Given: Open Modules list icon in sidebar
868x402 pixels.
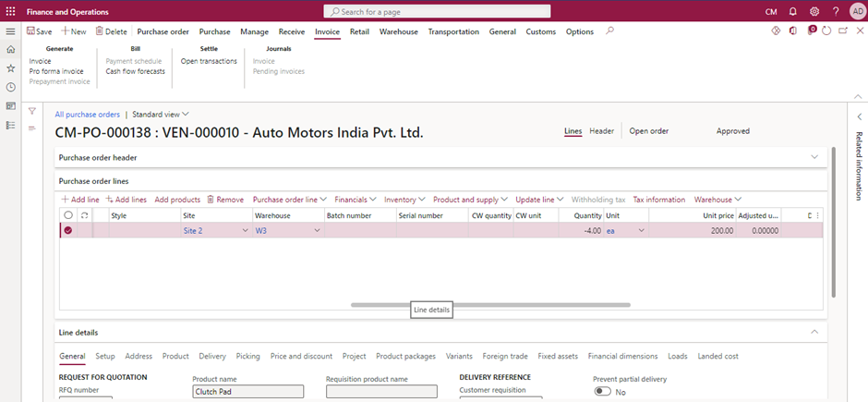Looking at the screenshot, I should 10,125.
